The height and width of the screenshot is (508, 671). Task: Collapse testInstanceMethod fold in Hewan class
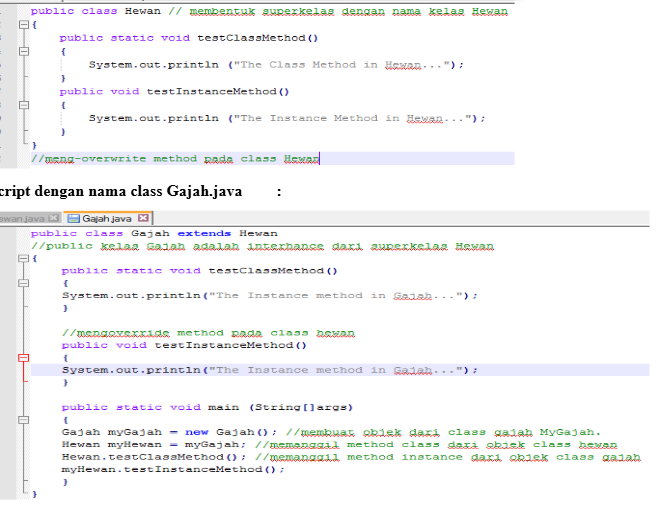click(24, 104)
